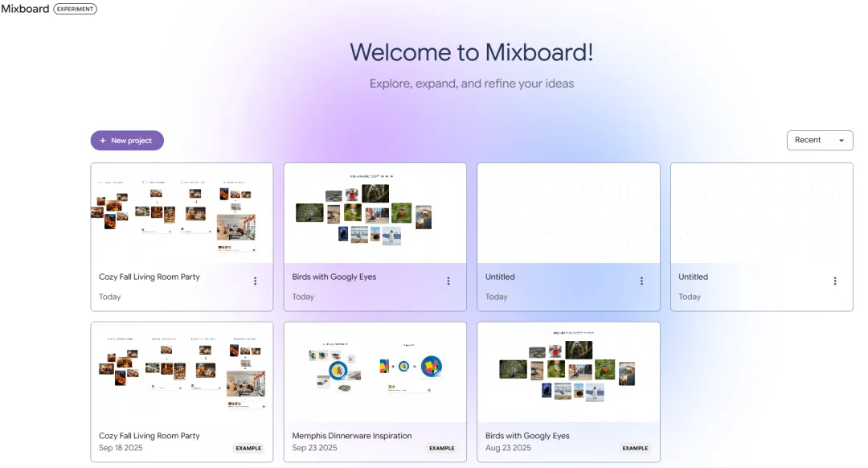Open today's Cozy Fall Living Room Party thumbnail
The width and height of the screenshot is (868, 468).
point(182,211)
